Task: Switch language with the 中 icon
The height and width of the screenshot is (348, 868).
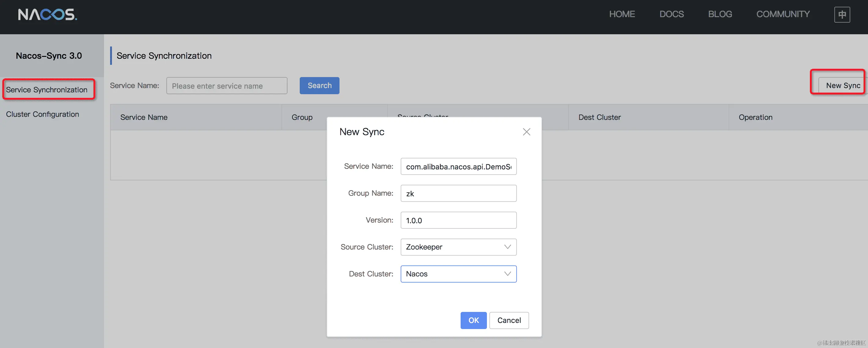Action: coord(842,14)
